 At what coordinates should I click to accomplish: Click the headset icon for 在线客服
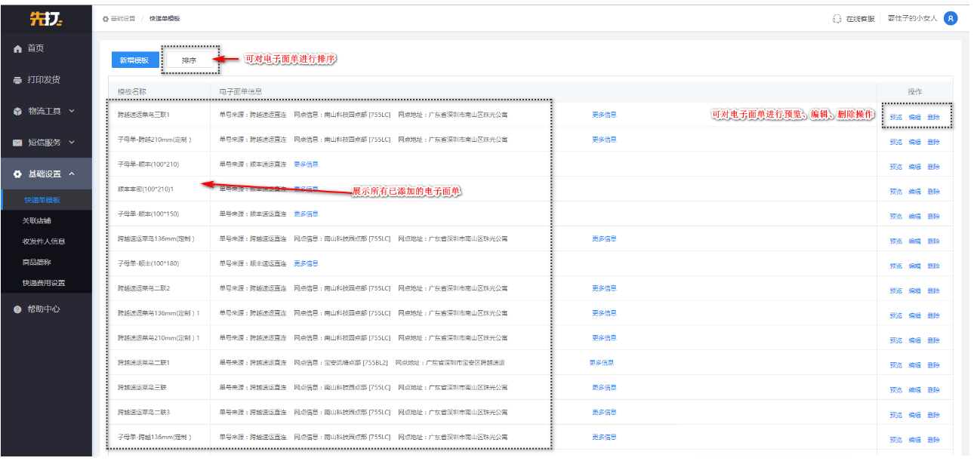[837, 18]
